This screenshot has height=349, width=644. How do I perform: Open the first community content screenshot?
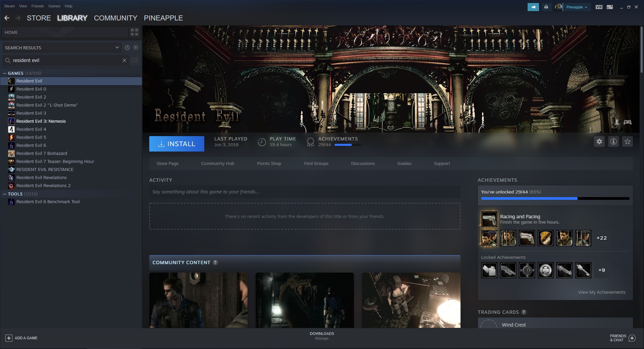198,300
